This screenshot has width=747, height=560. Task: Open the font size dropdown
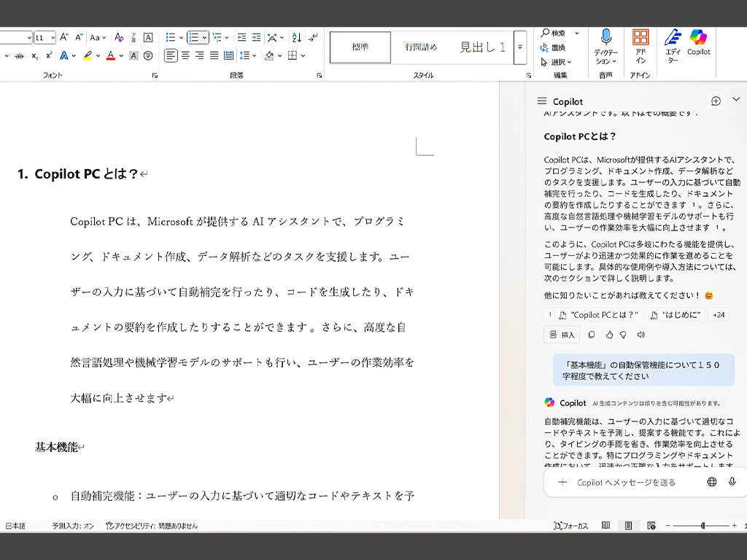tap(53, 38)
